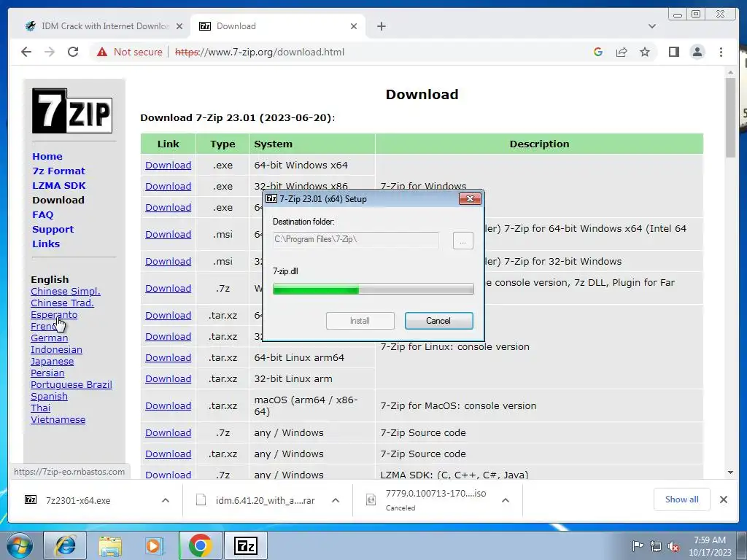Select the 7-Zip setup taskbar icon
The width and height of the screenshot is (747, 560).
point(246,545)
